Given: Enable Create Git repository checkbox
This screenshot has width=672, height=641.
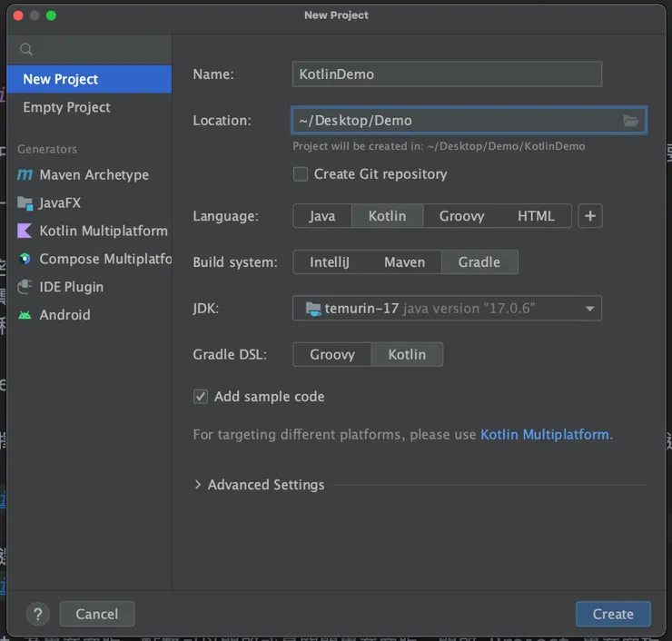Looking at the screenshot, I should tap(301, 174).
